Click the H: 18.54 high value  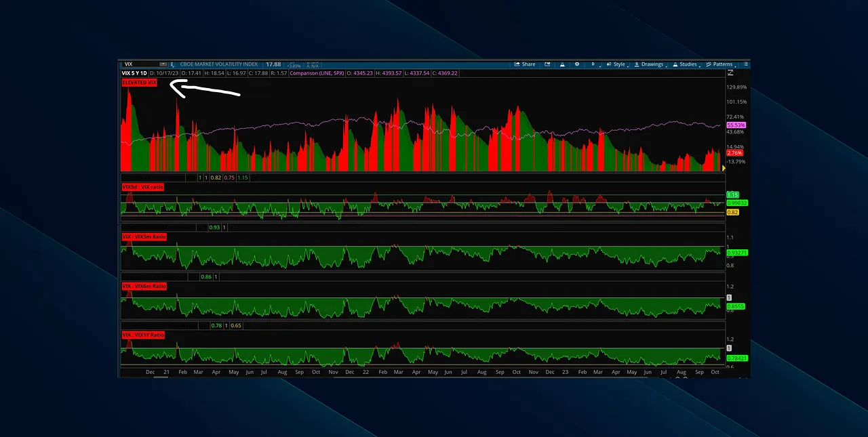pos(214,73)
